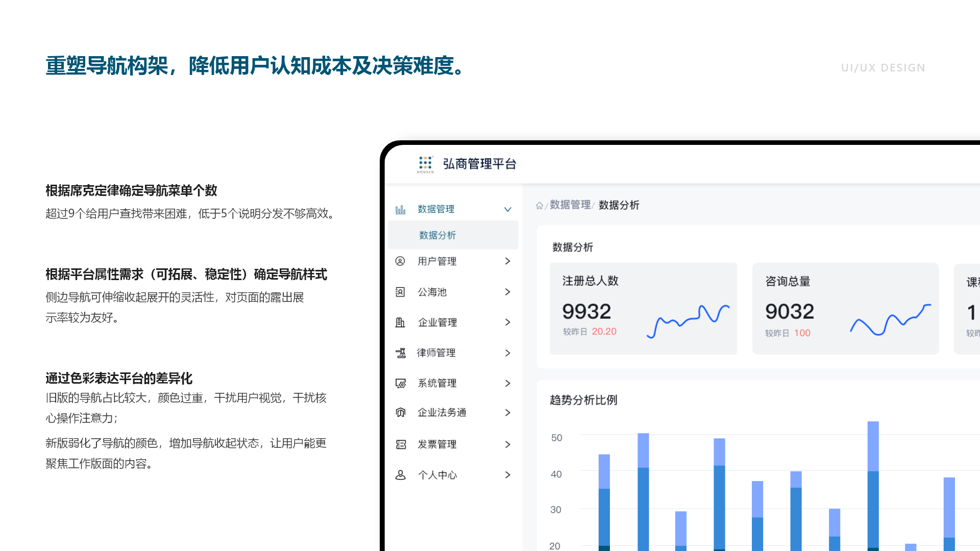Click the tallest bar in 趋势分析比例 chart
This screenshot has width=980, height=551.
(873, 485)
